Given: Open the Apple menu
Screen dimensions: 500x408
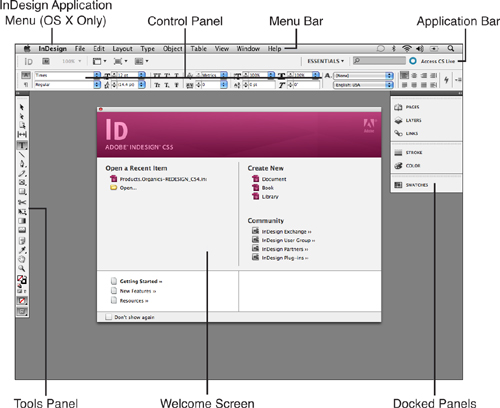Looking at the screenshot, I should (27, 49).
